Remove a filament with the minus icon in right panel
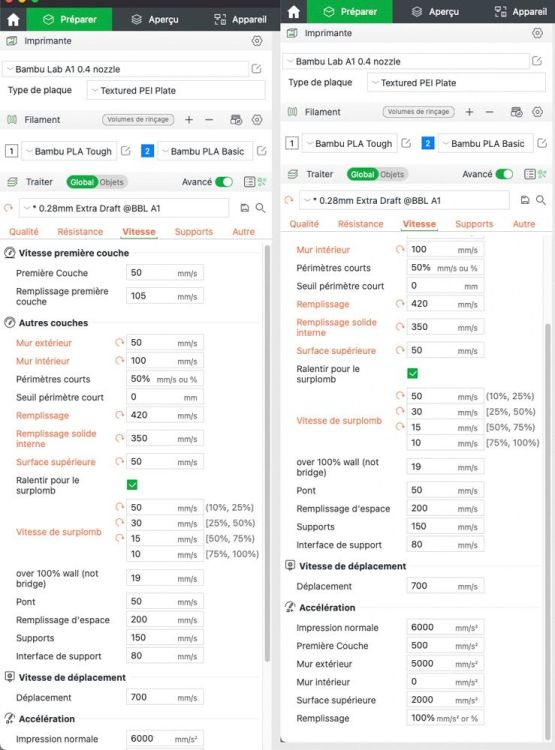555x750 pixels. click(x=489, y=112)
